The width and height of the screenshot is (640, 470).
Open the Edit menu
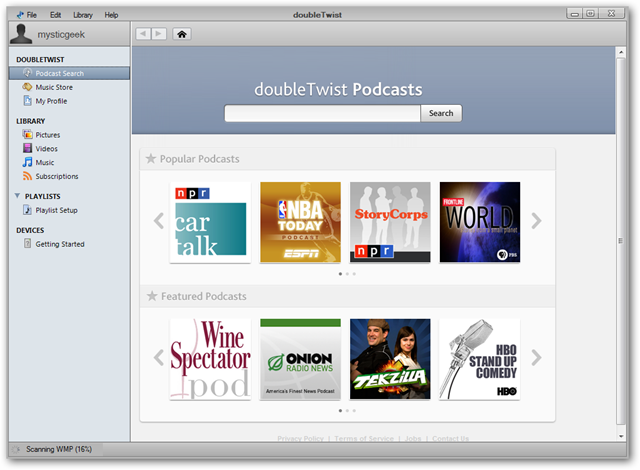pos(56,15)
